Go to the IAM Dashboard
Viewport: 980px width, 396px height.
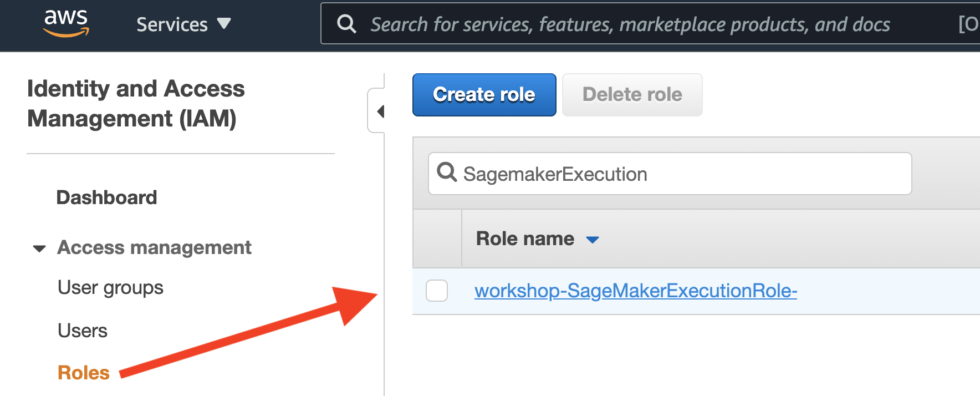click(x=106, y=197)
